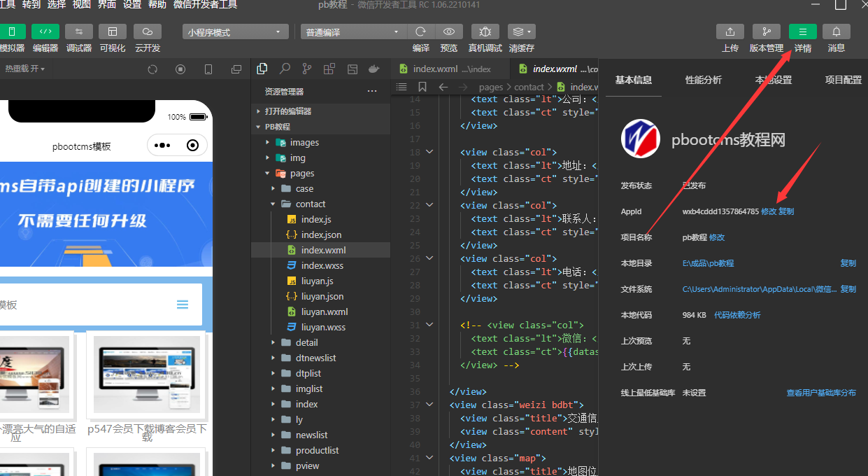Open the E:\成品\pb教程 local directory link
Image resolution: width=868 pixels, height=476 pixels.
(708, 263)
